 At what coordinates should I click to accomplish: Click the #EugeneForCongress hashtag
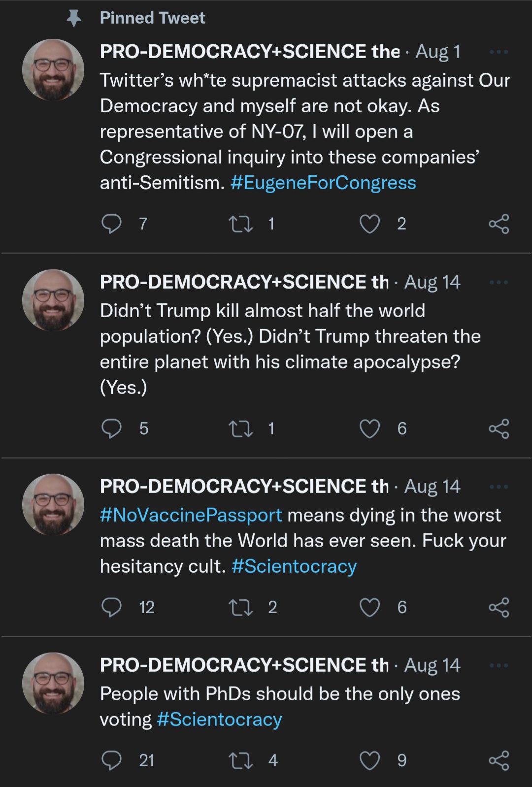(x=323, y=183)
